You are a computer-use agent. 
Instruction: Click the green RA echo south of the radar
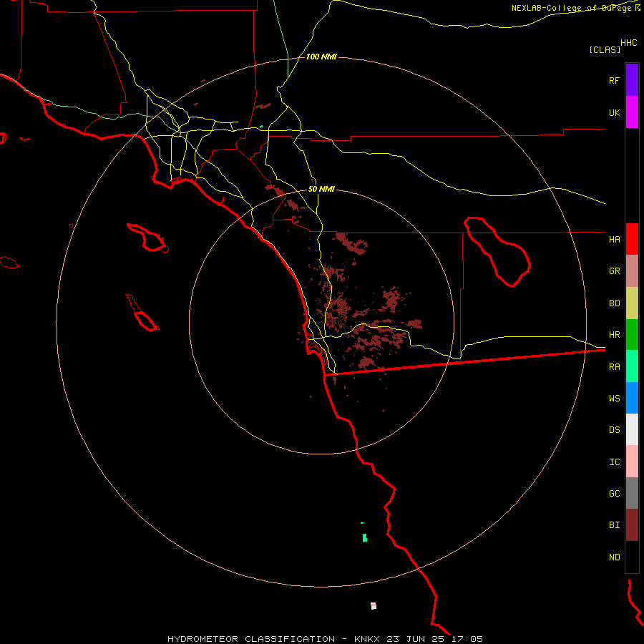364,537
